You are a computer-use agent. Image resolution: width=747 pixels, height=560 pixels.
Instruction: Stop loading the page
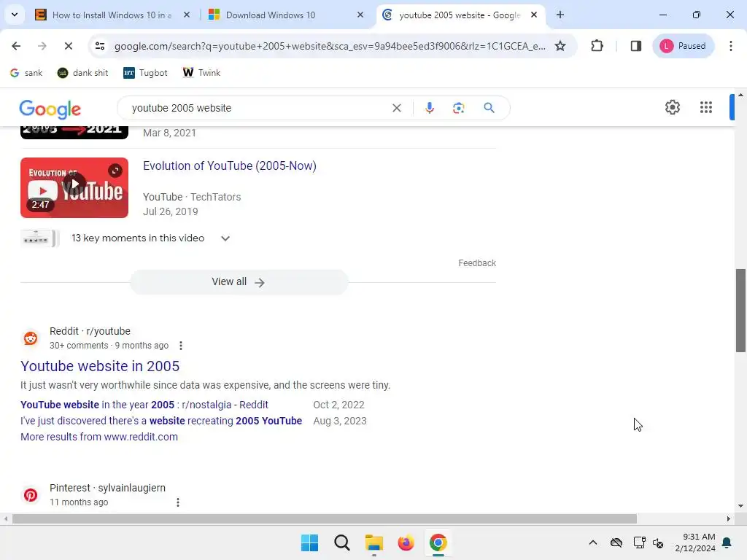(68, 46)
